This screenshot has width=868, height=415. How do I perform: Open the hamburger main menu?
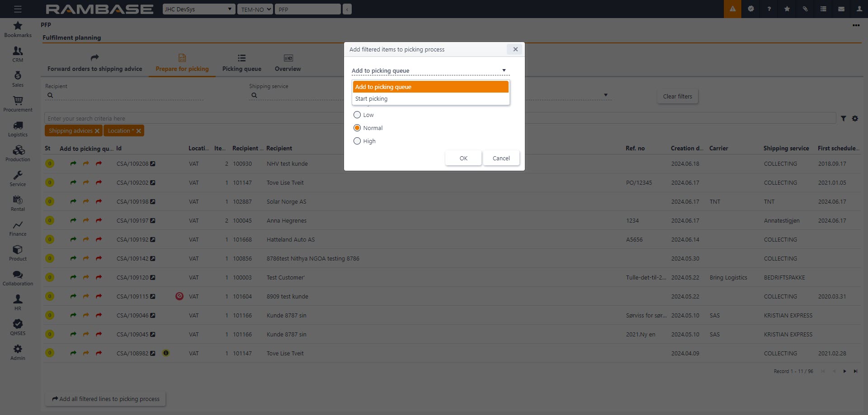[18, 9]
